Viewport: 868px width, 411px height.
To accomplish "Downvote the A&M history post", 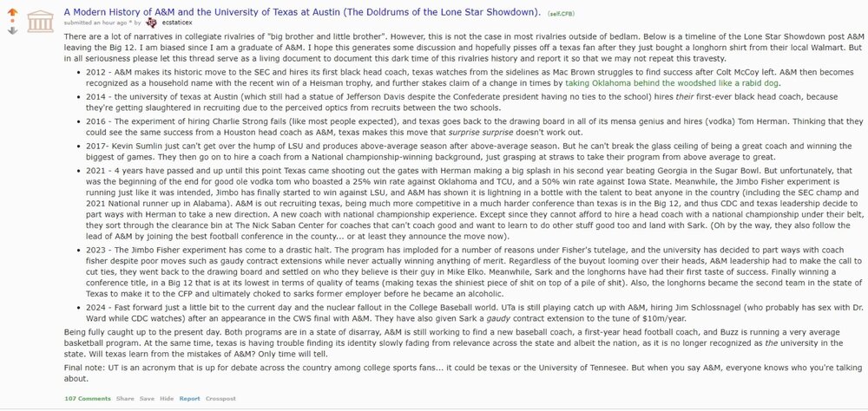I will pyautogui.click(x=12, y=30).
